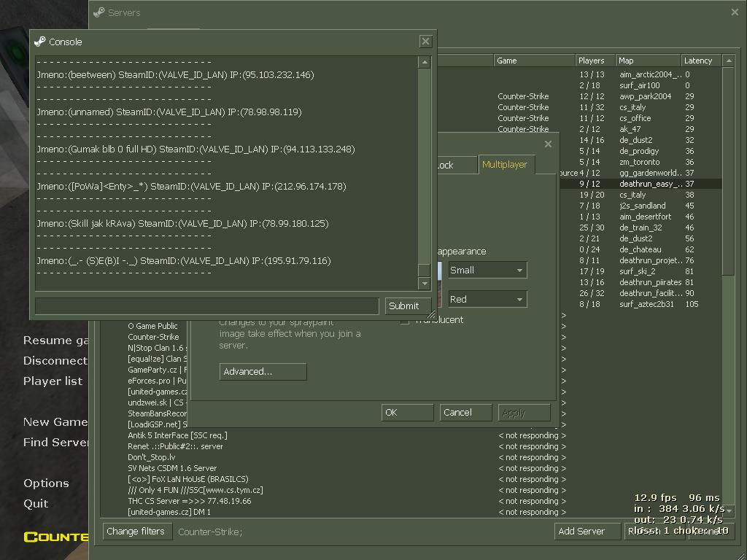The image size is (747, 560).
Task: Select the aim_arctic2004 server row
Action: click(x=578, y=74)
